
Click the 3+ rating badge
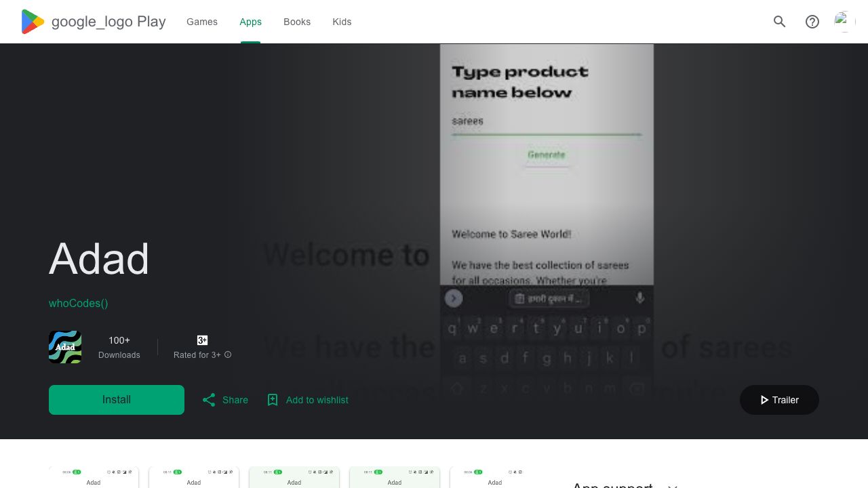click(202, 340)
